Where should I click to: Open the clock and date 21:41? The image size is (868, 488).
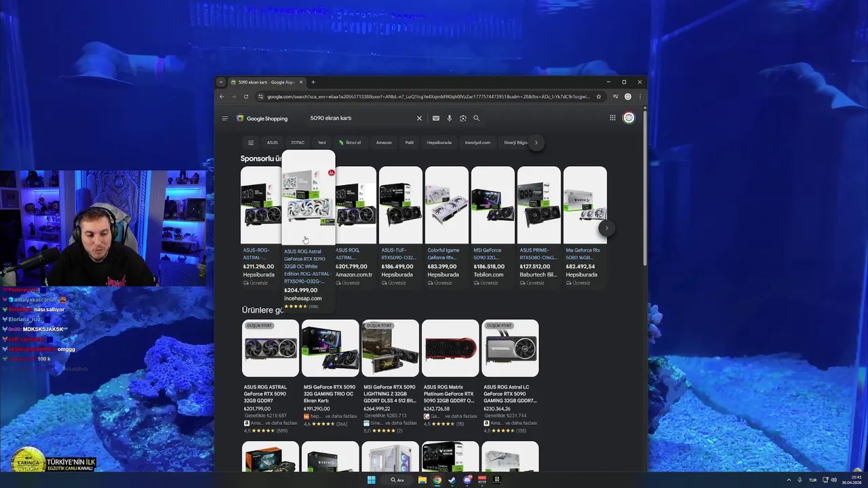(852, 480)
